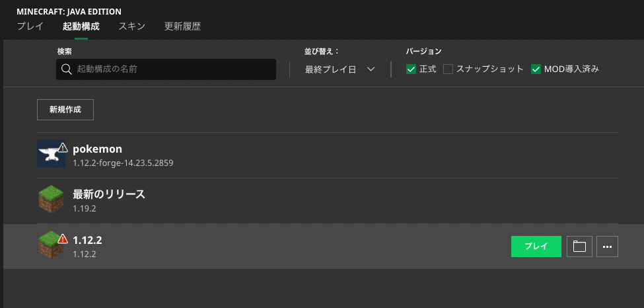Toggle the MOD導入済み checkbox
This screenshot has height=308, width=644.
pyautogui.click(x=536, y=69)
